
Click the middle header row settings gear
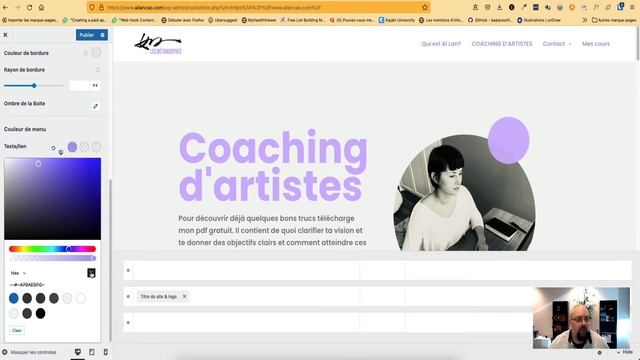pyautogui.click(x=128, y=296)
